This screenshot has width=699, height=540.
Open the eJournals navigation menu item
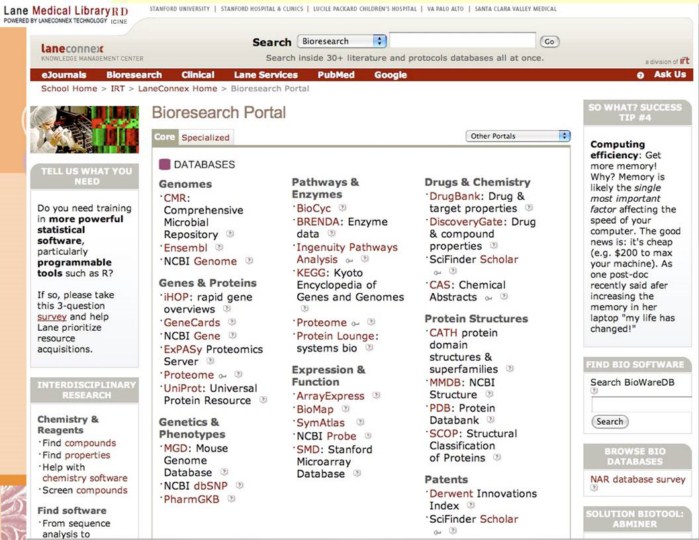(x=65, y=75)
